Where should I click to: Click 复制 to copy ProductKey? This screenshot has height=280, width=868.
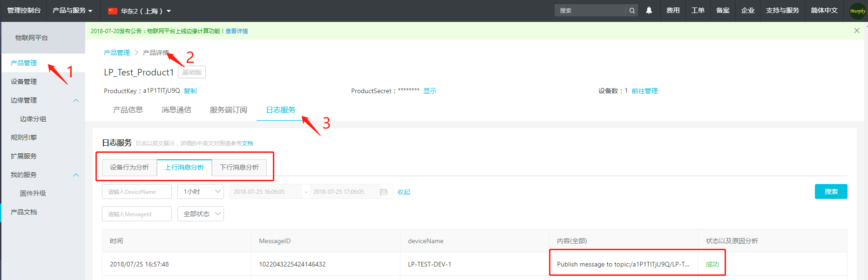click(190, 91)
